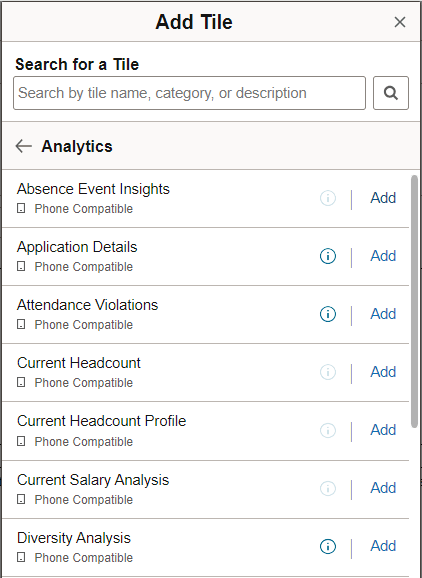
Task: Add the Absence Event Insights tile
Action: pos(383,198)
